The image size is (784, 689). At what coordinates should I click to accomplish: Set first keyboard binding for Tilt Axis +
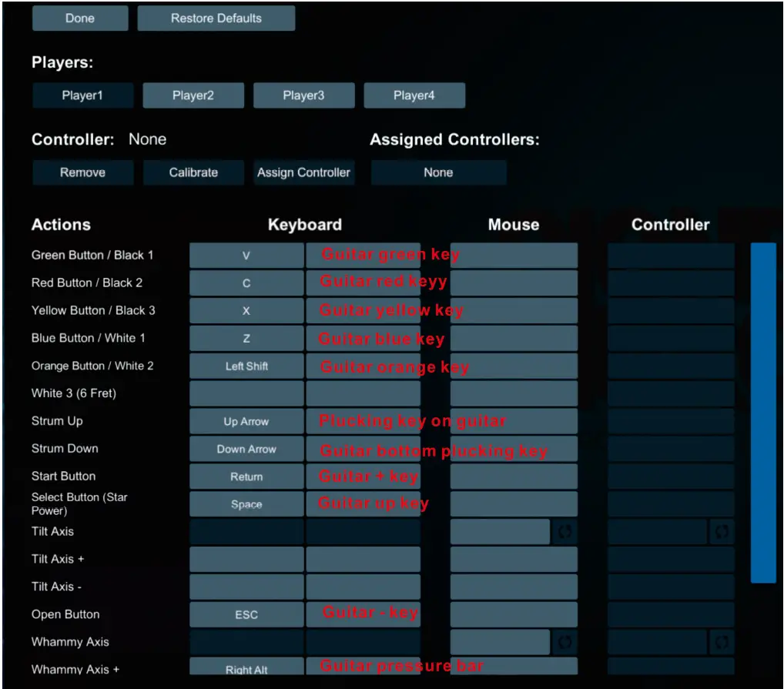pyautogui.click(x=246, y=560)
